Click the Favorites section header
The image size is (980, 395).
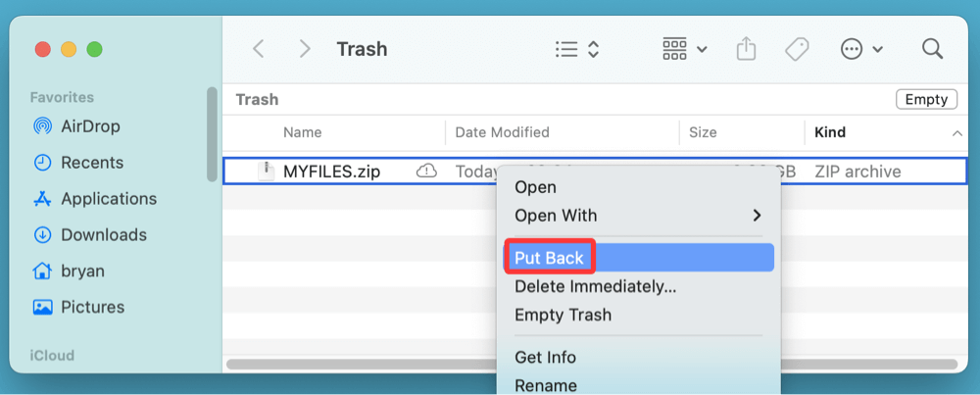coord(62,97)
